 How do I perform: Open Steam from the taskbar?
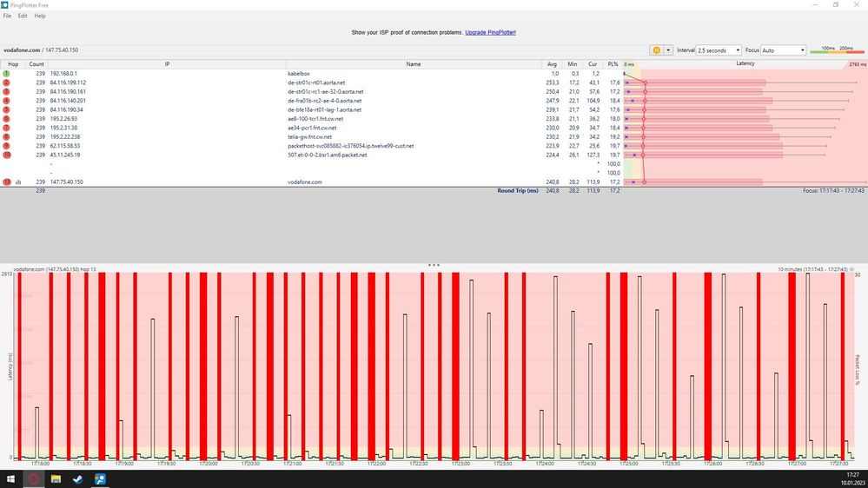pyautogui.click(x=77, y=479)
